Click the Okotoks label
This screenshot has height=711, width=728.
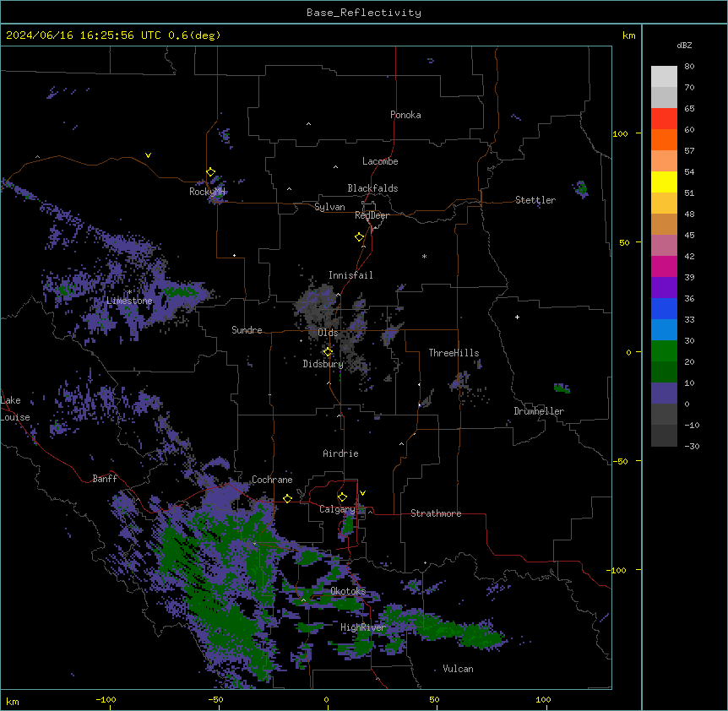click(348, 591)
